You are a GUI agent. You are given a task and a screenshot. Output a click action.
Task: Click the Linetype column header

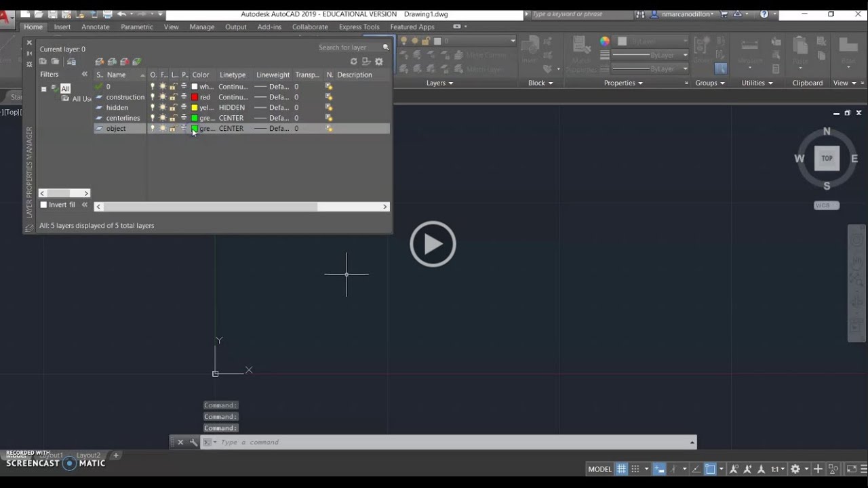tap(233, 75)
